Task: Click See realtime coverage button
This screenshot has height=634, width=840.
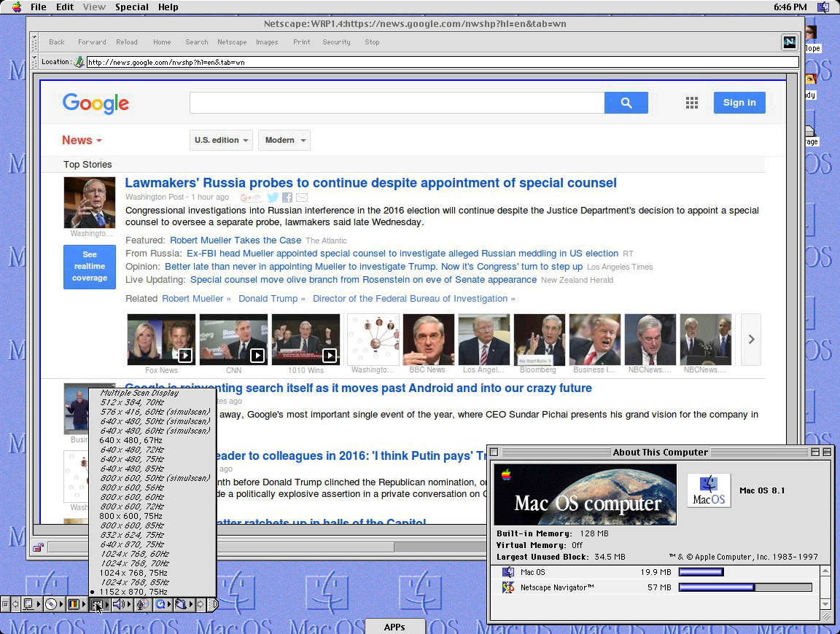Action: click(x=90, y=267)
